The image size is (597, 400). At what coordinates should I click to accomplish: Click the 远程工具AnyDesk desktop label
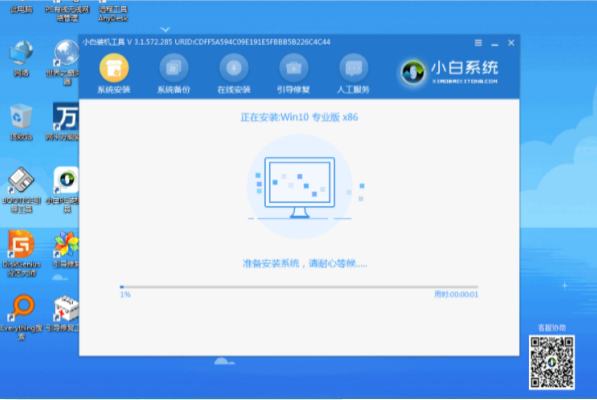pos(113,14)
